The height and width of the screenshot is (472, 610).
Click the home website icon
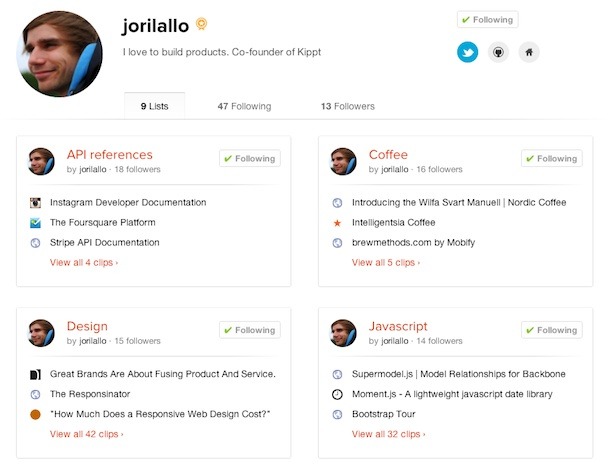(529, 51)
